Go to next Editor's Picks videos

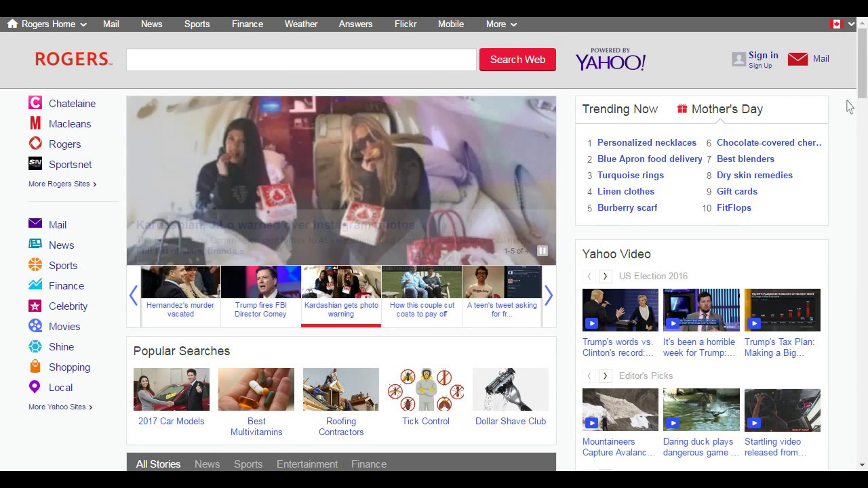(606, 375)
